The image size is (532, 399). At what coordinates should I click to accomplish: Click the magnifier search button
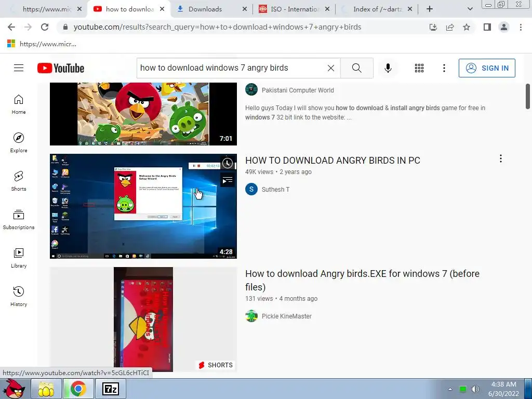click(356, 68)
